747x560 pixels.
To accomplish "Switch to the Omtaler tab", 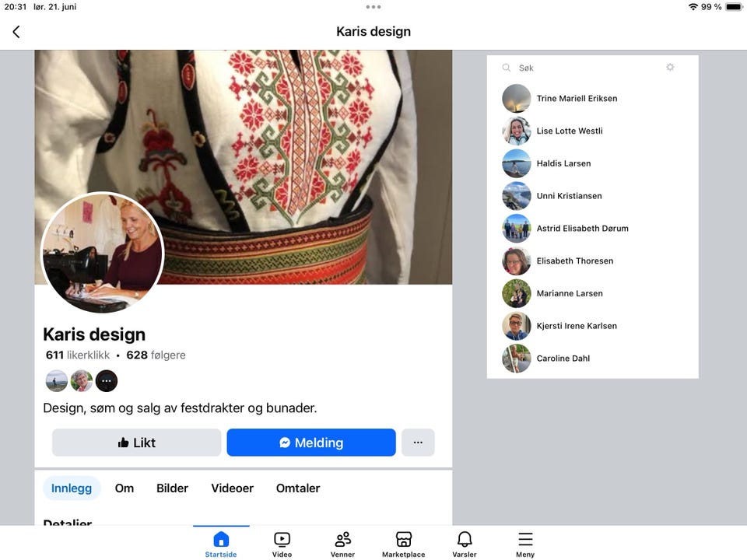I will pyautogui.click(x=298, y=488).
